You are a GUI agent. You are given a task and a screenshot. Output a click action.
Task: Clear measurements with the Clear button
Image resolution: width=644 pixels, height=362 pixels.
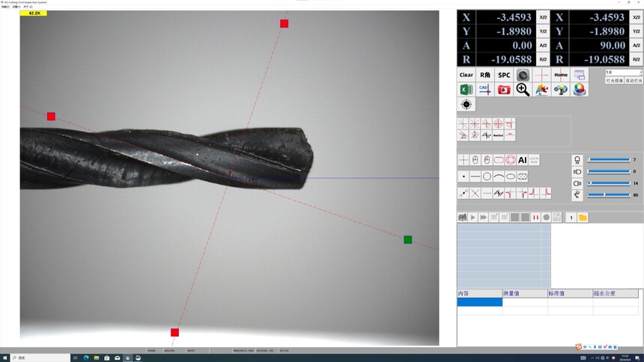pos(467,75)
